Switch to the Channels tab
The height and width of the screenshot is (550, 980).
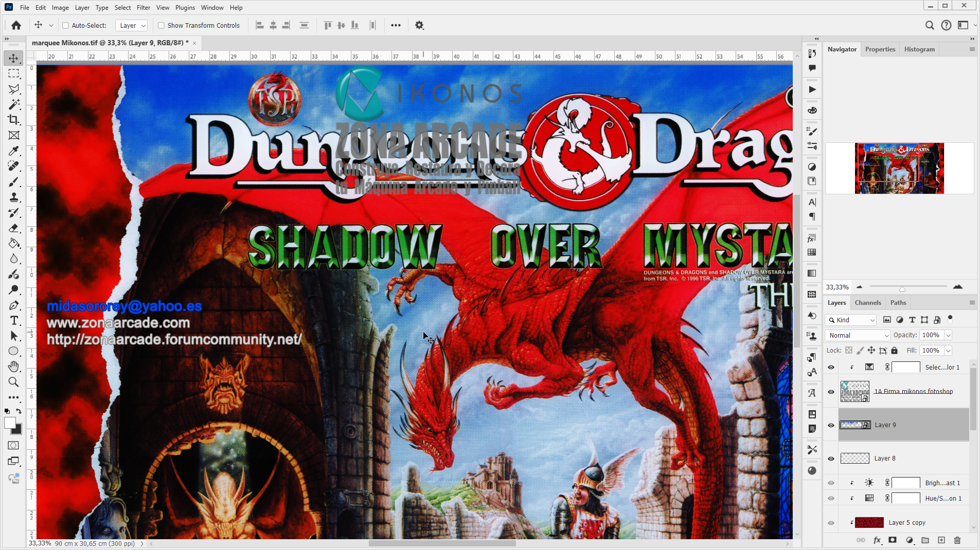[868, 302]
